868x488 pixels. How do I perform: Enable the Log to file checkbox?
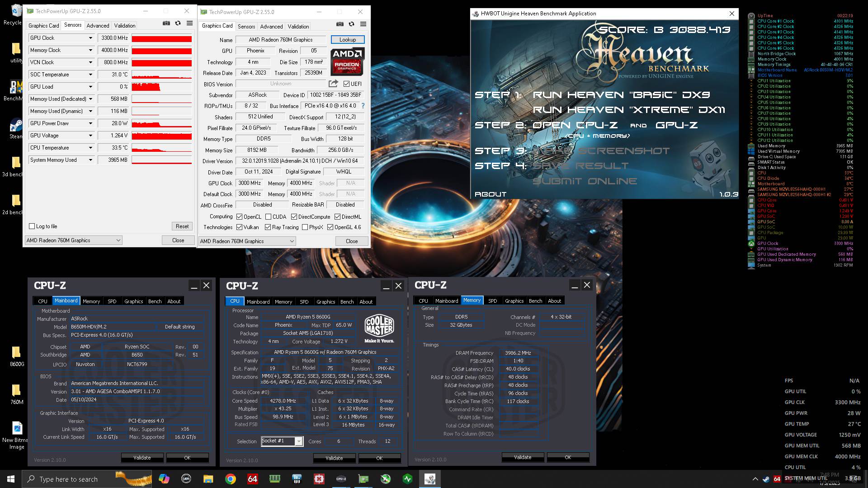pos(32,226)
